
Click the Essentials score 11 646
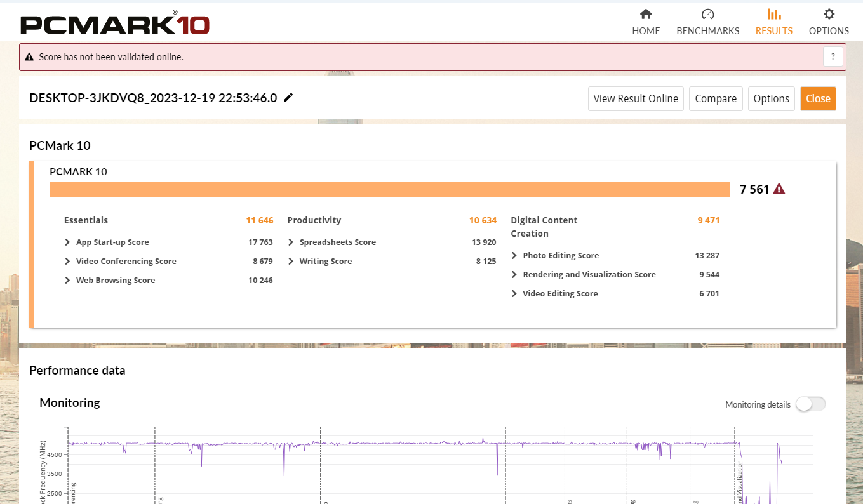pyautogui.click(x=260, y=220)
